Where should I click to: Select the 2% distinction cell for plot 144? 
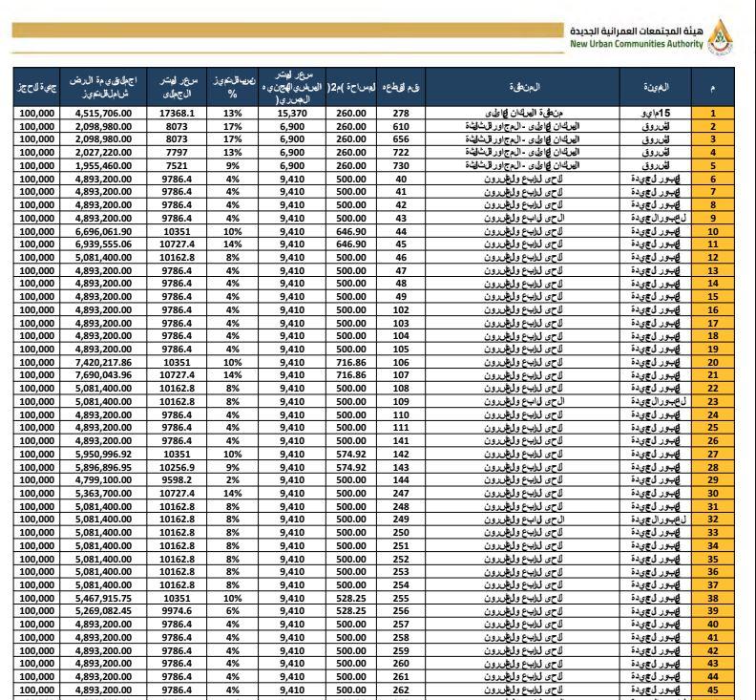(232, 480)
